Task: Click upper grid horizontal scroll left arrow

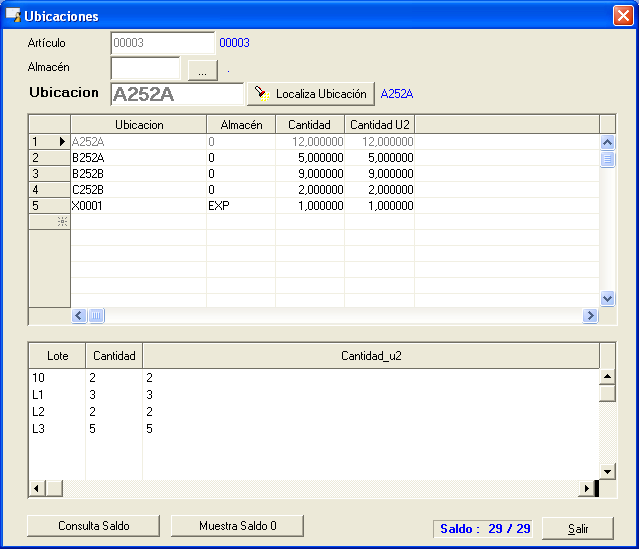Action: 79,315
